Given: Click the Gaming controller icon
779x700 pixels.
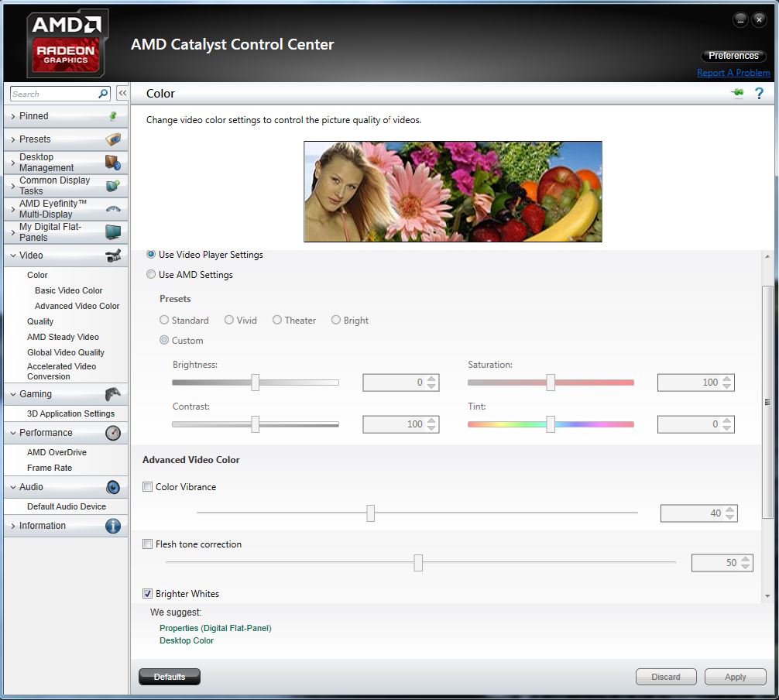Looking at the screenshot, I should click(113, 394).
